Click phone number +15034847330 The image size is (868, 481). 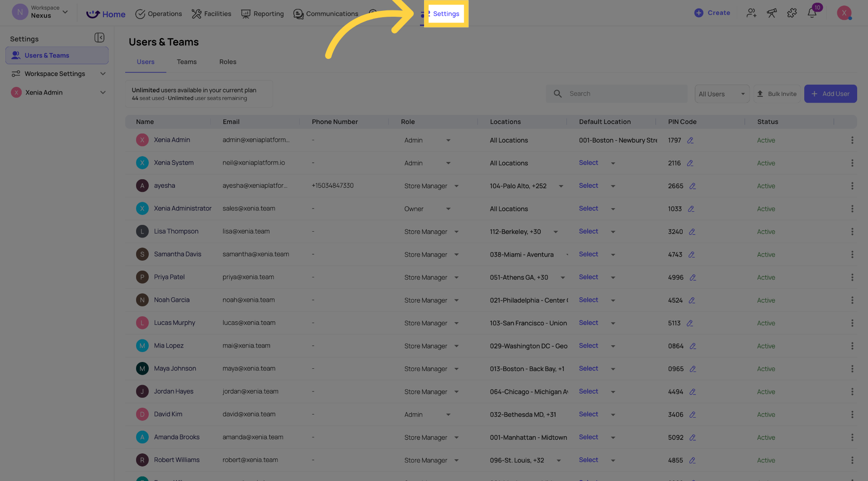(x=333, y=186)
